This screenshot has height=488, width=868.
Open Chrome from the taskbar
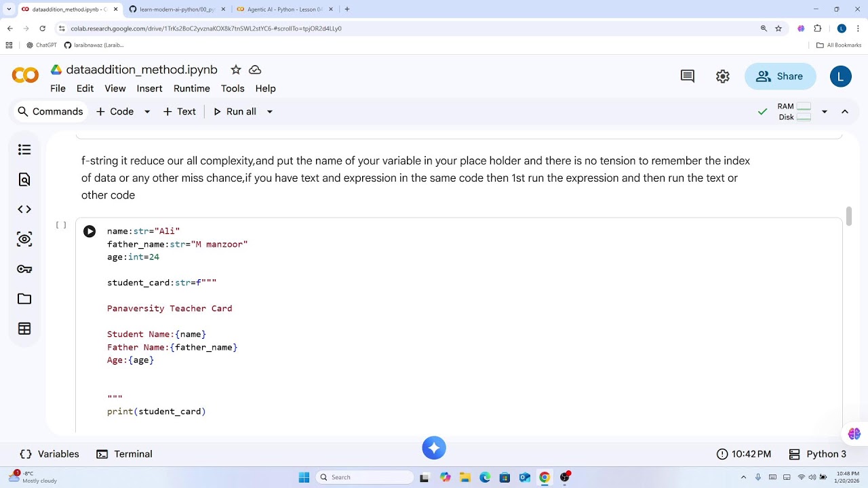(x=544, y=477)
